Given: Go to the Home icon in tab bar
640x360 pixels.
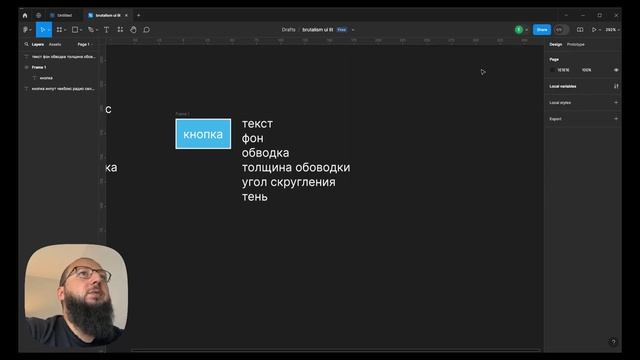Looking at the screenshot, I should coord(25,15).
